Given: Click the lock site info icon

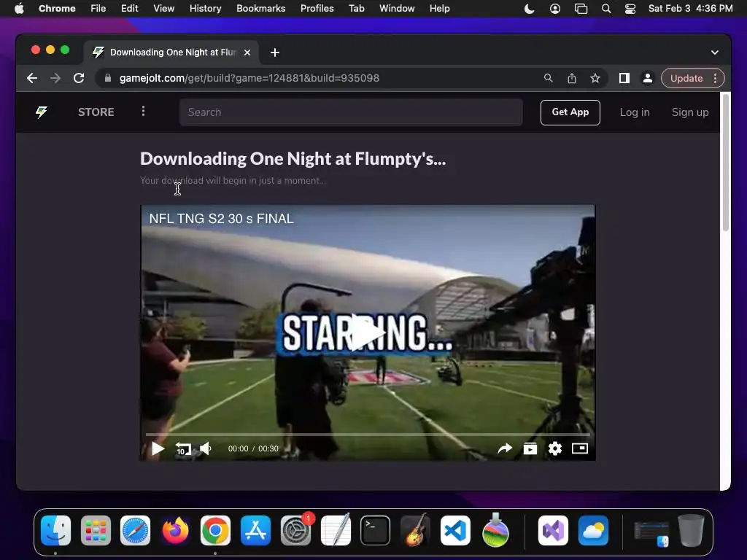Looking at the screenshot, I should [x=108, y=78].
